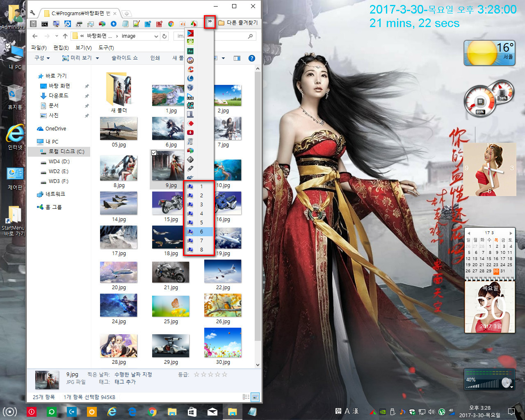Open the Recycle Bin desktop icon
The width and height of the screenshot is (525, 420).
coord(15,97)
